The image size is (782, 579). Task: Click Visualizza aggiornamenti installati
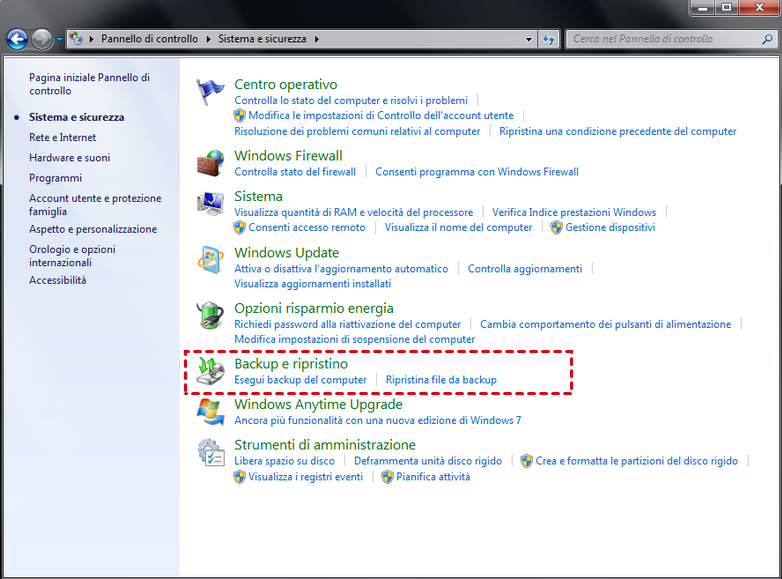pos(313,284)
